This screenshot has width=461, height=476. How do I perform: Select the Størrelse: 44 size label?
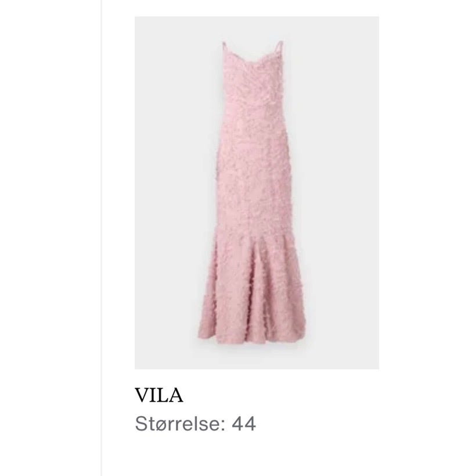[x=195, y=424]
